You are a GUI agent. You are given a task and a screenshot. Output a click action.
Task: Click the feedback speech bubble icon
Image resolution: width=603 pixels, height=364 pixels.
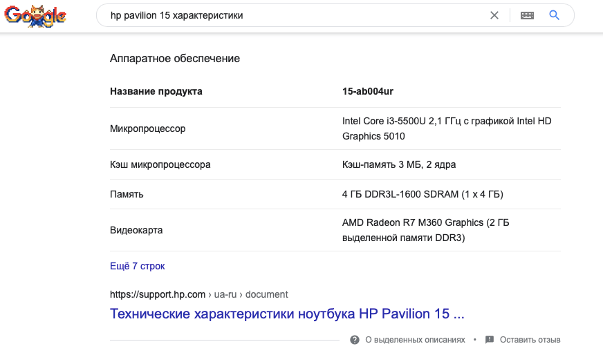click(x=489, y=340)
